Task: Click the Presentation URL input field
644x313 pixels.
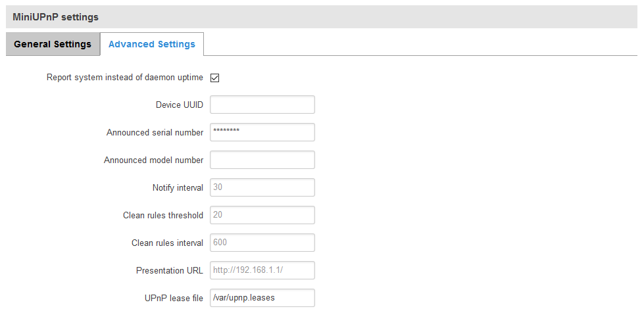Action: click(262, 270)
